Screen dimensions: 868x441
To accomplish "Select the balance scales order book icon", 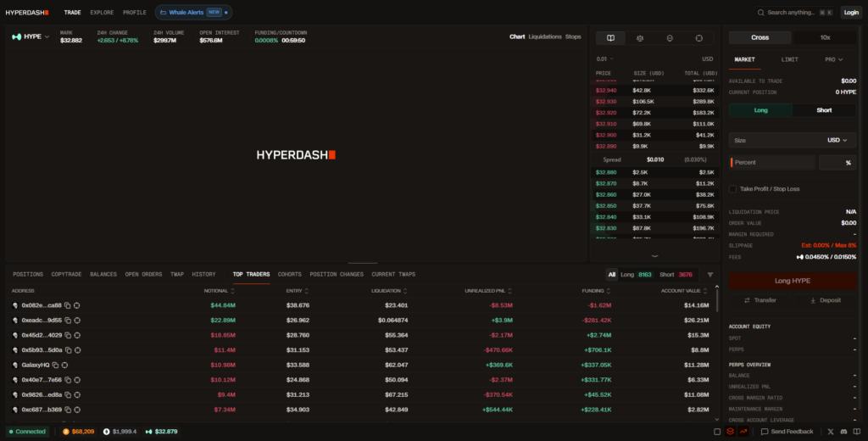I will coord(640,37).
